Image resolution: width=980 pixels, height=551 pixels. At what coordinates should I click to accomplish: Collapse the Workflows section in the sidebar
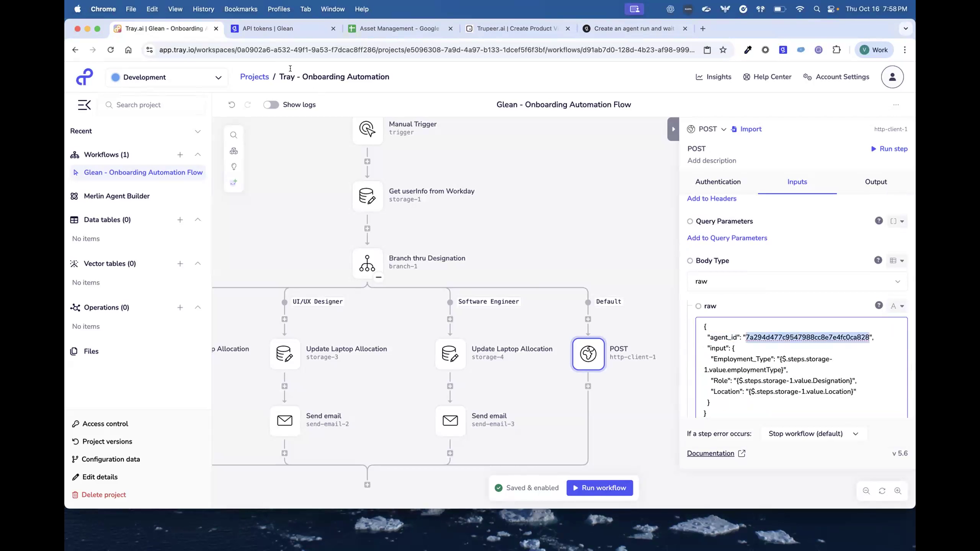[x=198, y=155]
